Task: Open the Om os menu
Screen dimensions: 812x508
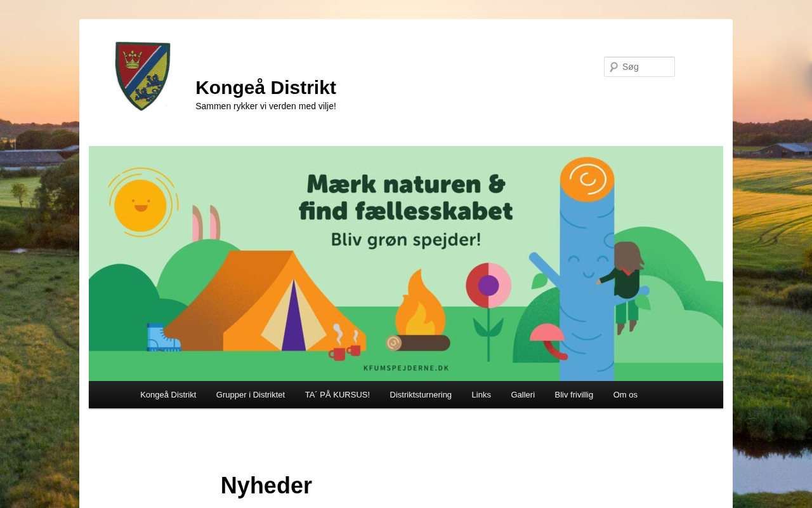Action: tap(625, 394)
